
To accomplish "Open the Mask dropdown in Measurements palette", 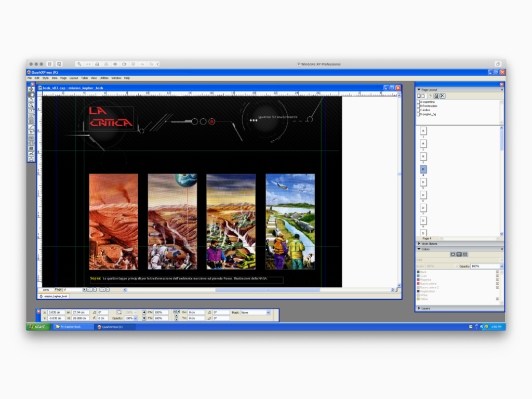I will [x=269, y=312].
